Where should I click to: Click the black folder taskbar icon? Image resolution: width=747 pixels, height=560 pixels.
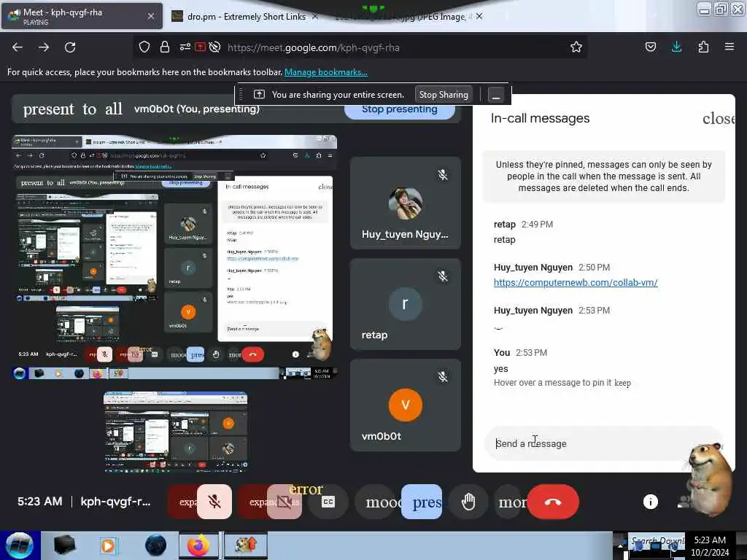click(x=64, y=545)
